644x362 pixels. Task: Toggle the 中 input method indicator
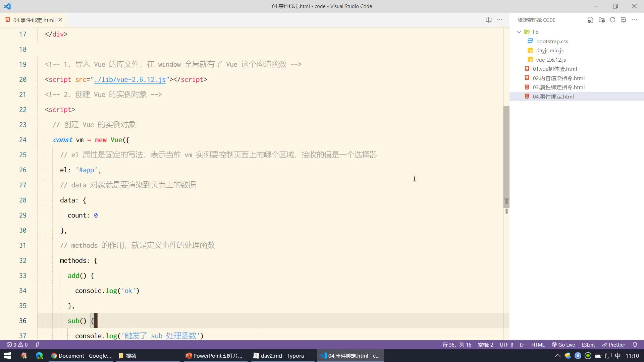coord(618,356)
